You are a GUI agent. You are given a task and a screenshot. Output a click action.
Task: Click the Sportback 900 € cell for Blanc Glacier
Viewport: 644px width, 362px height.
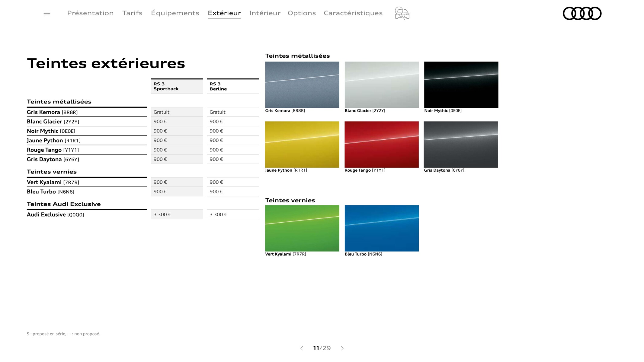pyautogui.click(x=177, y=122)
